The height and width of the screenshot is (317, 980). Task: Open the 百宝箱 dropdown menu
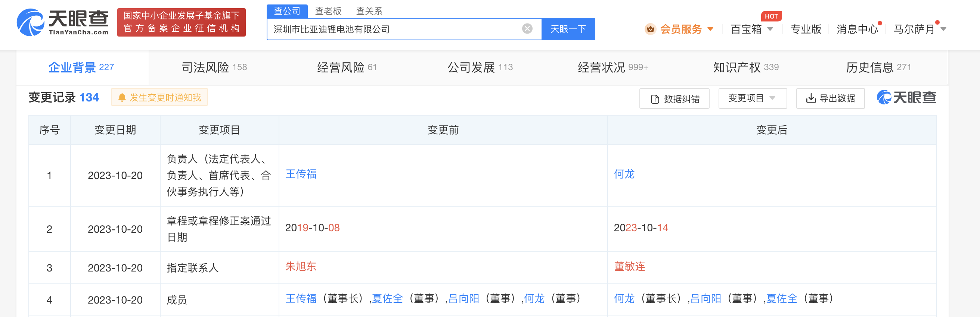770,29
